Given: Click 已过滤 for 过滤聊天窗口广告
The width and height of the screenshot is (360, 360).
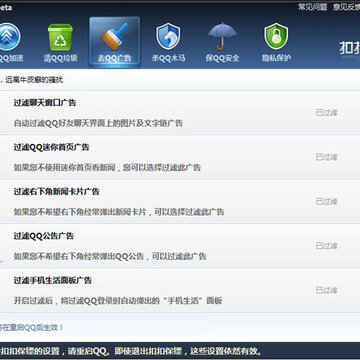Looking at the screenshot, I should coord(326,113).
